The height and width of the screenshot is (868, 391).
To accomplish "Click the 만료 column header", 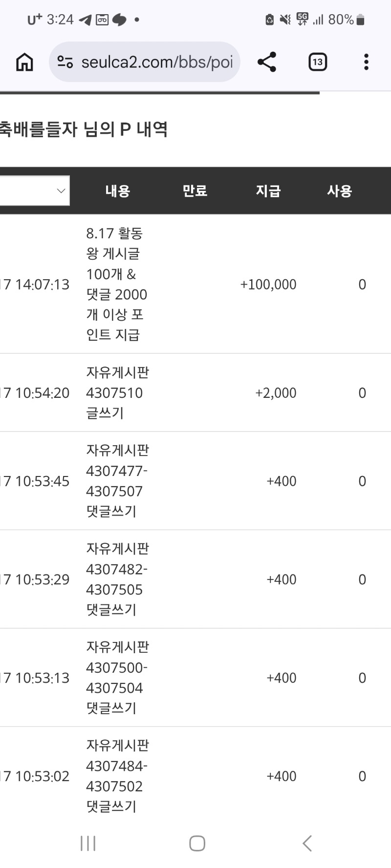I will [x=195, y=191].
